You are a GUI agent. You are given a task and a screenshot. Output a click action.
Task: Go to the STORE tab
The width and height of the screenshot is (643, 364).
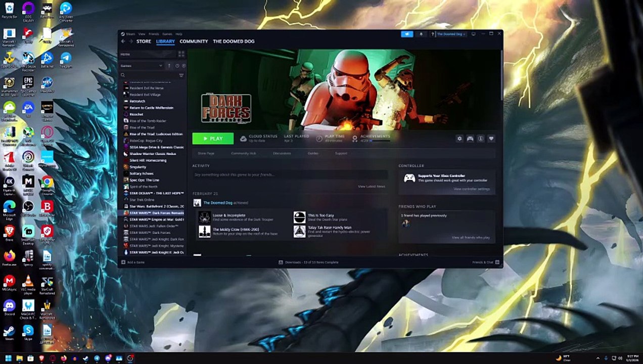point(144,41)
